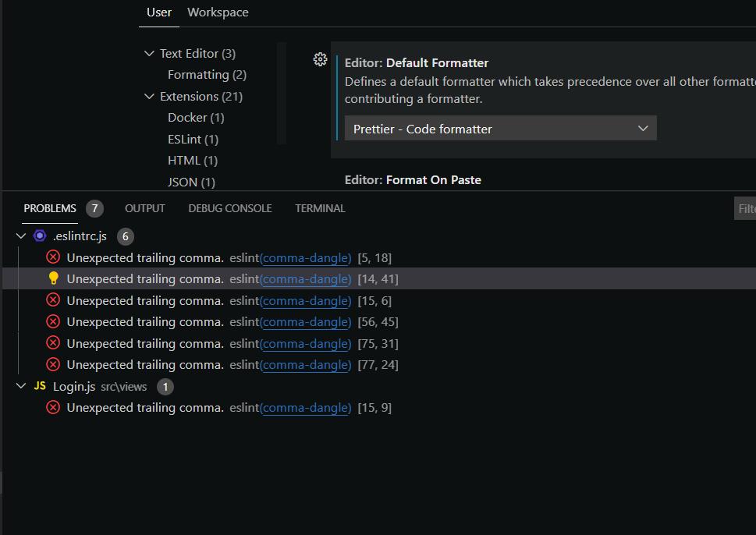Collapse the Login.js problems list
756x535 pixels.
(x=21, y=386)
